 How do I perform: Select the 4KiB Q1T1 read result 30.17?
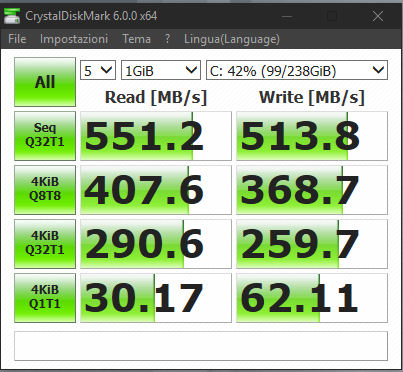(x=156, y=298)
